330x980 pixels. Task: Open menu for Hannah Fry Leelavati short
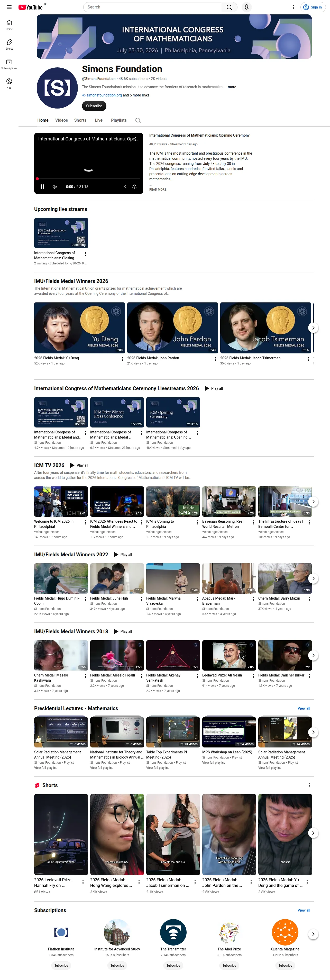pos(83,882)
